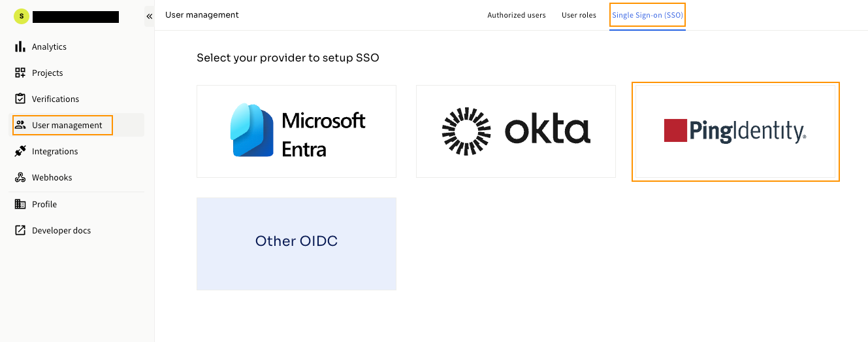Select the Other OIDC provider option
Viewport: 868px width, 342px height.
[x=297, y=244]
